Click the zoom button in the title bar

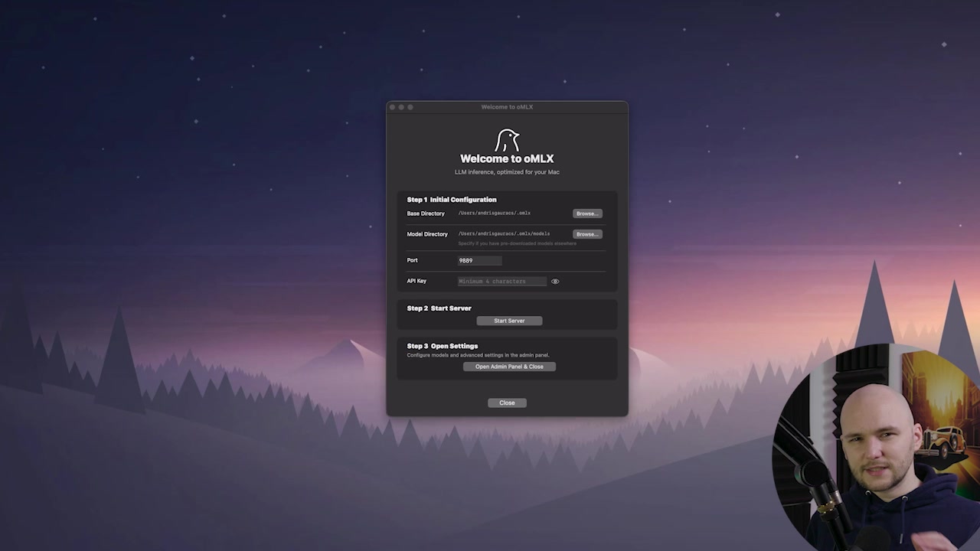click(410, 107)
